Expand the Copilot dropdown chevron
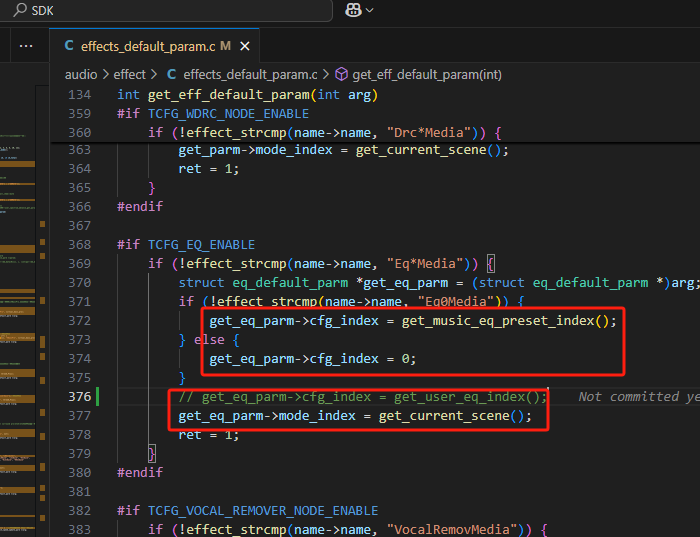 (370, 10)
